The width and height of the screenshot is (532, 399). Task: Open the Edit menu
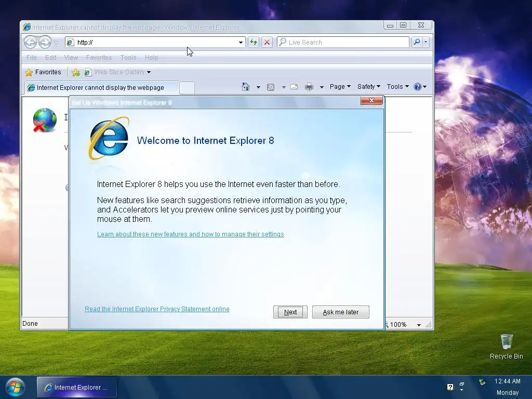(x=50, y=57)
